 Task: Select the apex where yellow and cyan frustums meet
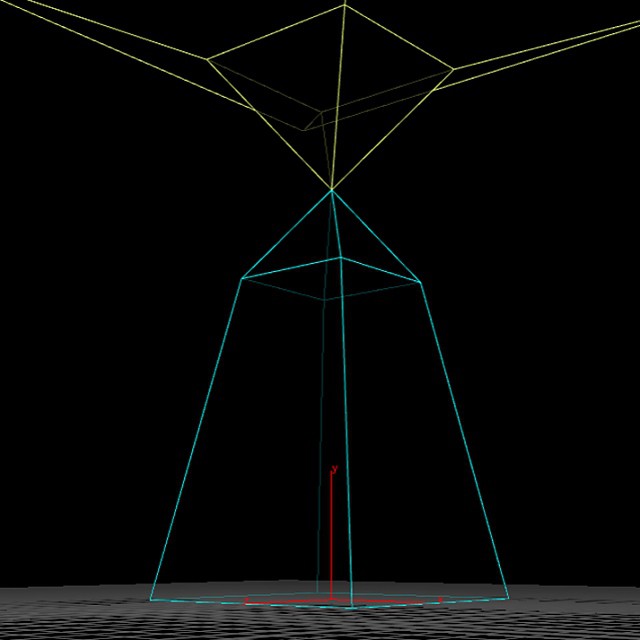(331, 190)
